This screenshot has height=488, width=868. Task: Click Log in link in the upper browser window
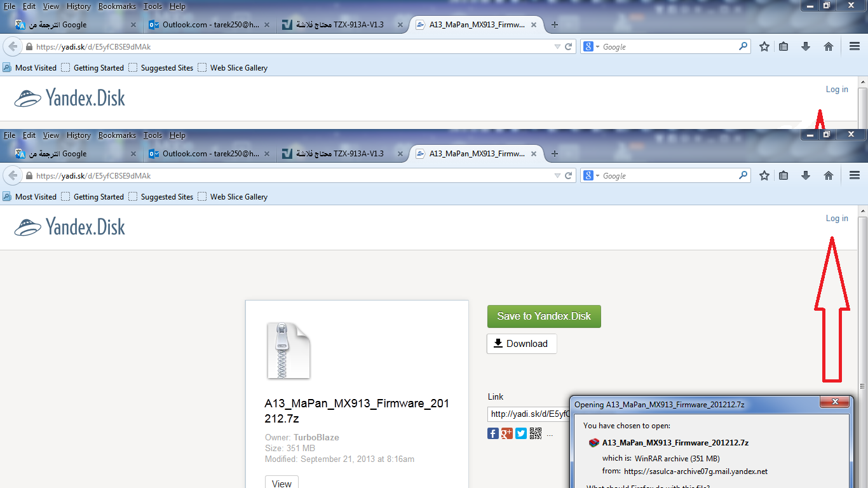coord(837,90)
